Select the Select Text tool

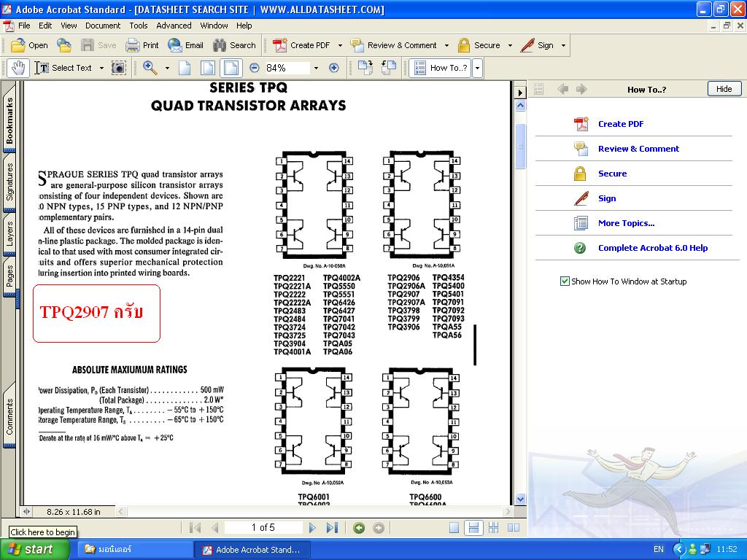(x=63, y=68)
